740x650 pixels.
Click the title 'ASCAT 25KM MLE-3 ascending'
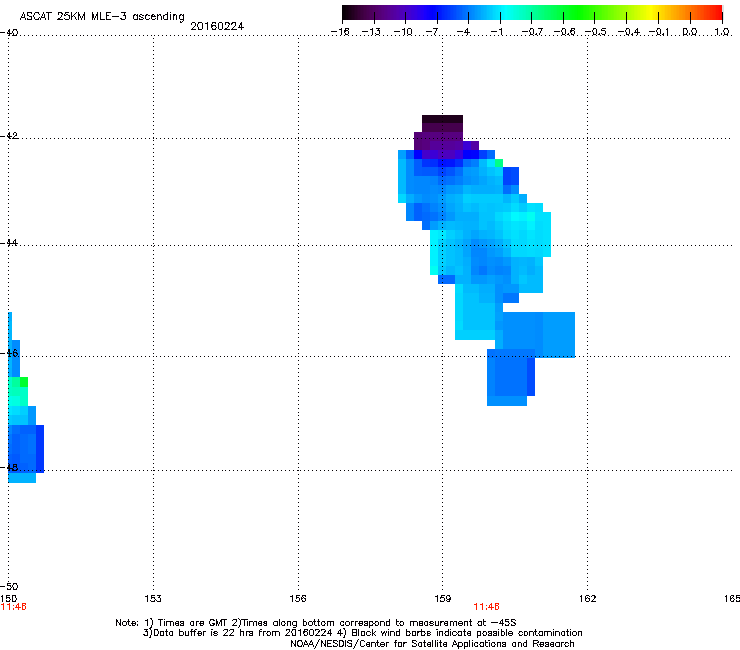coord(102,16)
